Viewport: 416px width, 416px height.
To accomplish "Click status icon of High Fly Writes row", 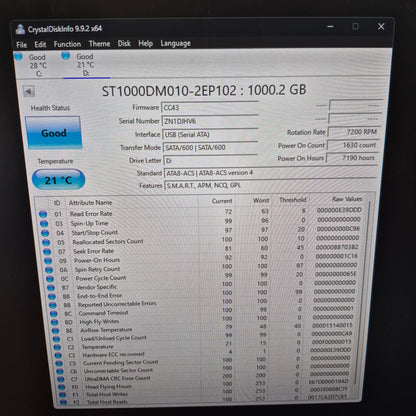I will coord(54,322).
